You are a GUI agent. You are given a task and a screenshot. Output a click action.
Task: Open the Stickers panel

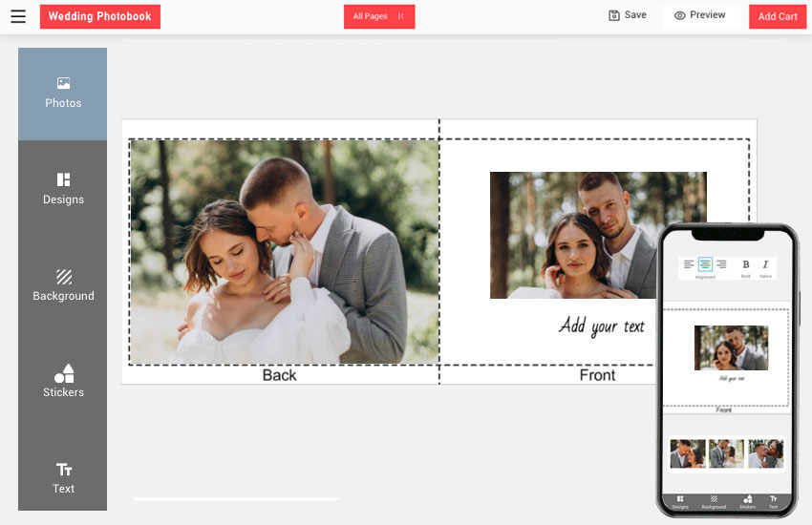click(63, 381)
